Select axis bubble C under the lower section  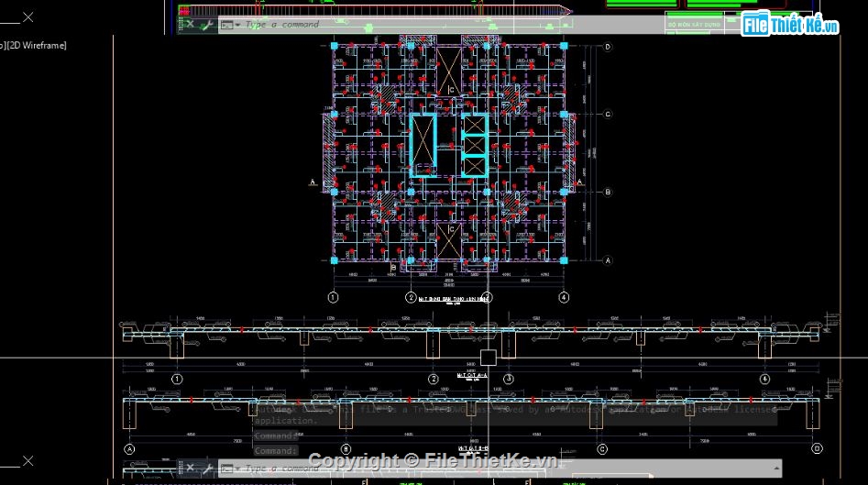tap(601, 449)
